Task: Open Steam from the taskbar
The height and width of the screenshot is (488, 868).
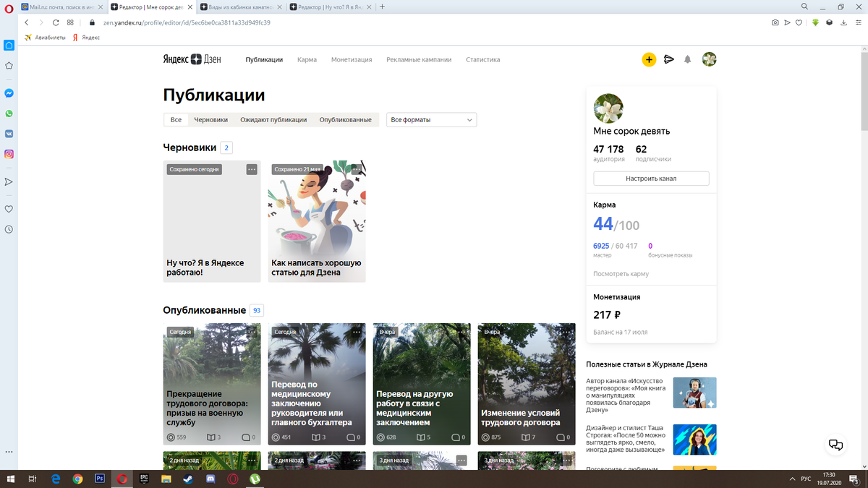Action: (x=188, y=479)
